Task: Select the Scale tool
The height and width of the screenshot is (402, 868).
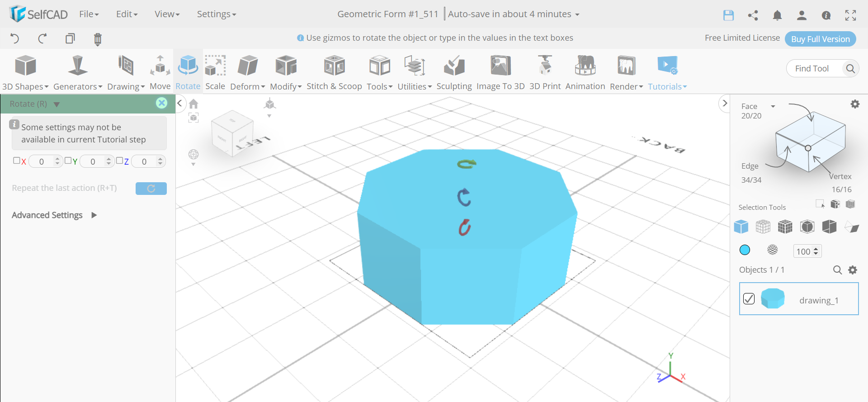Action: [215, 72]
